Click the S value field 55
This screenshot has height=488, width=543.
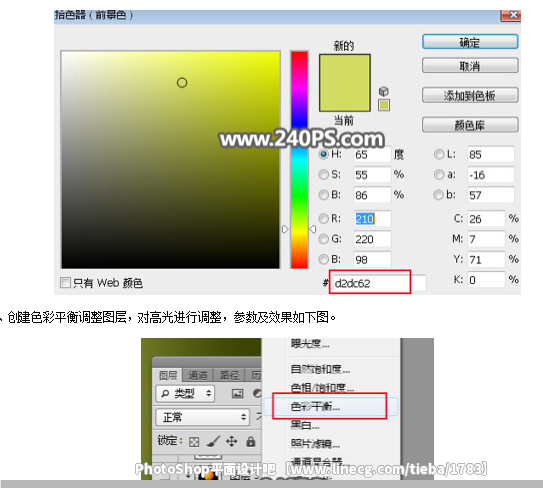[372, 175]
